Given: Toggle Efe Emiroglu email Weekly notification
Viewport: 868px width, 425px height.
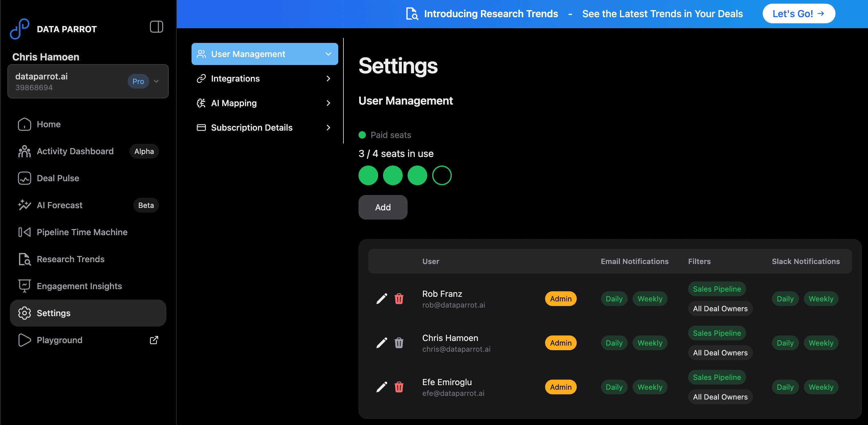Looking at the screenshot, I should pos(650,387).
